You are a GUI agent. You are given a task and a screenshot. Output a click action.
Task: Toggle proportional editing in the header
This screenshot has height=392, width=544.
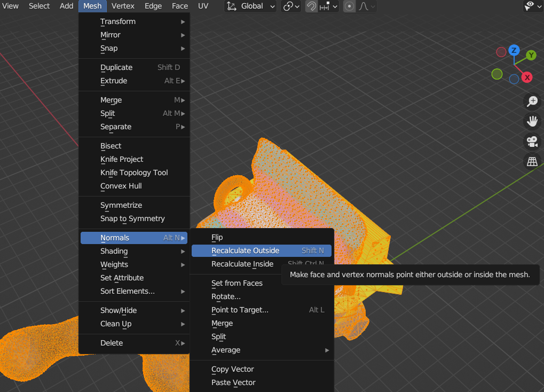pyautogui.click(x=349, y=6)
